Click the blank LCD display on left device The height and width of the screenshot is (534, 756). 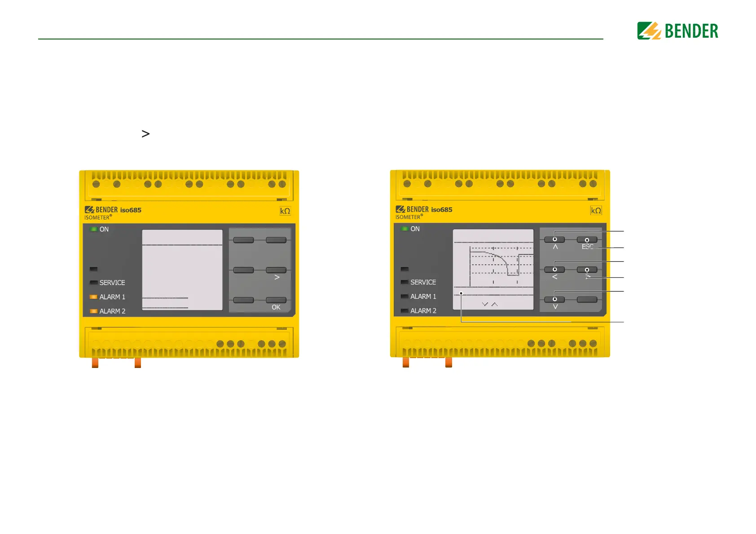pyautogui.click(x=182, y=270)
